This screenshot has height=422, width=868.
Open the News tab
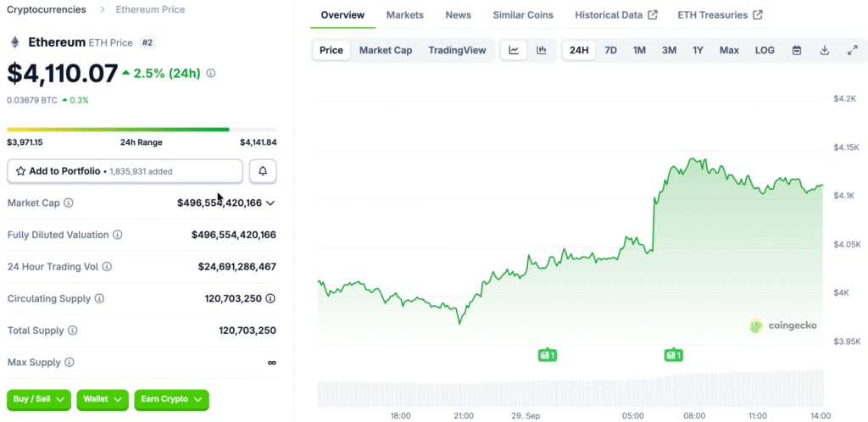click(459, 15)
